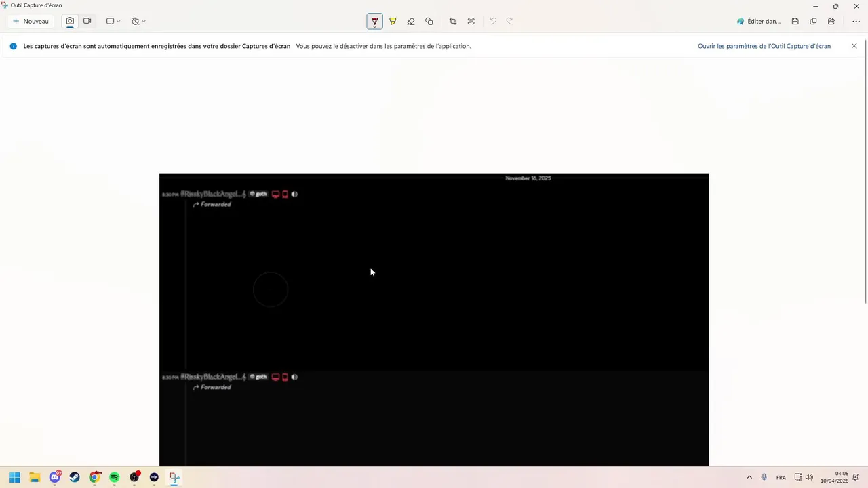The height and width of the screenshot is (488, 868).
Task: Switch to photo capture mode
Action: pyautogui.click(x=70, y=21)
